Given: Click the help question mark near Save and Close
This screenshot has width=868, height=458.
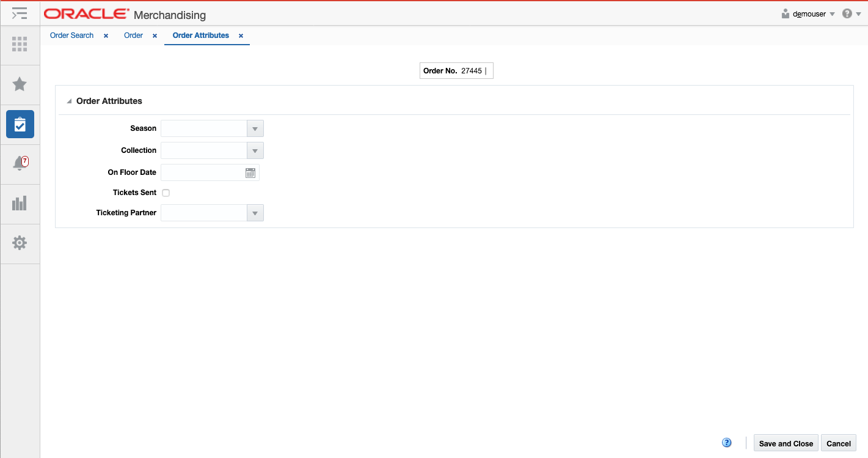Looking at the screenshot, I should point(726,441).
